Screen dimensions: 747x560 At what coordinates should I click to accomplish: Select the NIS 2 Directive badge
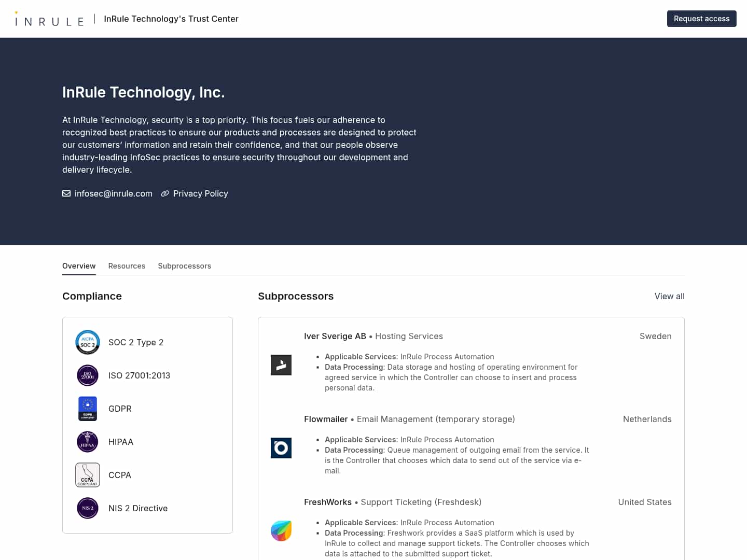[x=87, y=508]
